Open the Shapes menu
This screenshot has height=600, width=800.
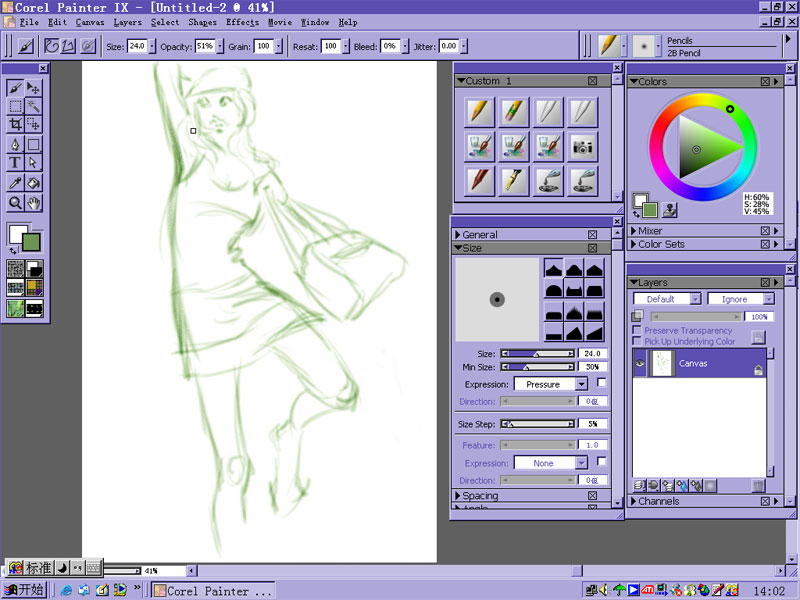(202, 22)
